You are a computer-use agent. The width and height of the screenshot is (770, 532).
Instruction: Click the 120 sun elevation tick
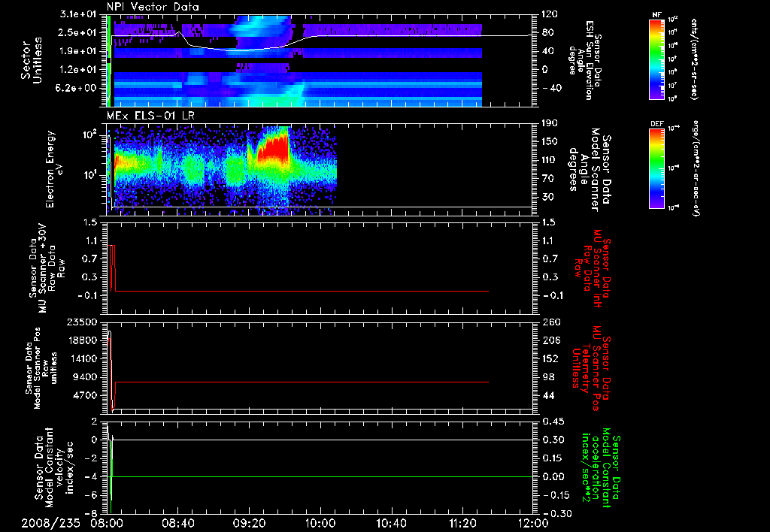[x=550, y=14]
